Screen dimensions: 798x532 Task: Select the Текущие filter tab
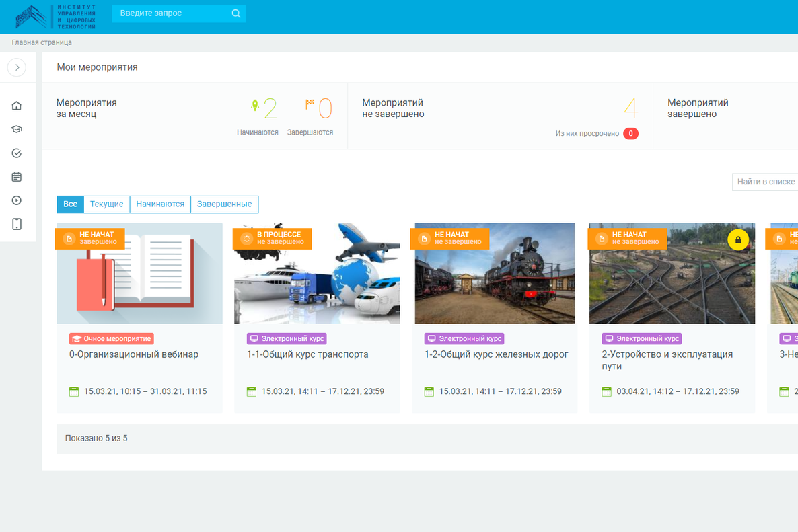[x=107, y=204]
